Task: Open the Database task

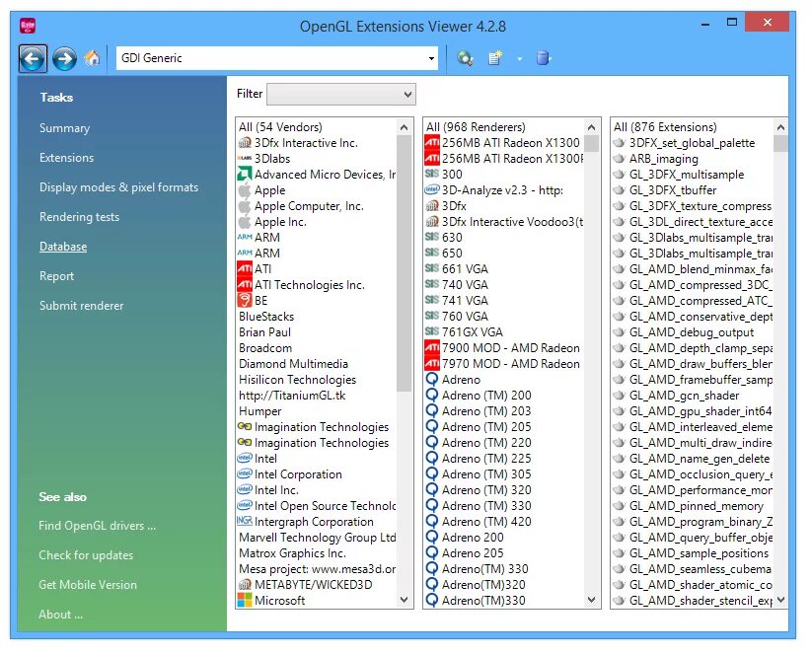Action: tap(63, 247)
